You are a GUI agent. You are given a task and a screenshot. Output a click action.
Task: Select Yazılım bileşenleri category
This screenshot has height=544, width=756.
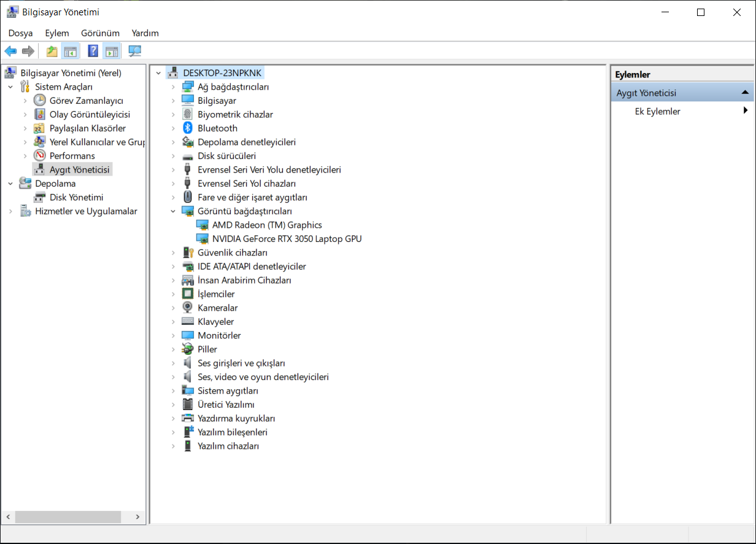tap(233, 432)
